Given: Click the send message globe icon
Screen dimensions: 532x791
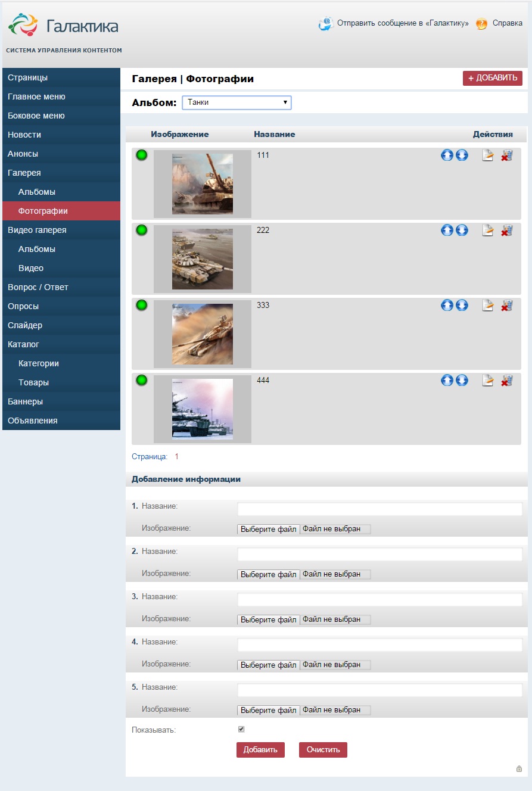Looking at the screenshot, I should point(326,24).
